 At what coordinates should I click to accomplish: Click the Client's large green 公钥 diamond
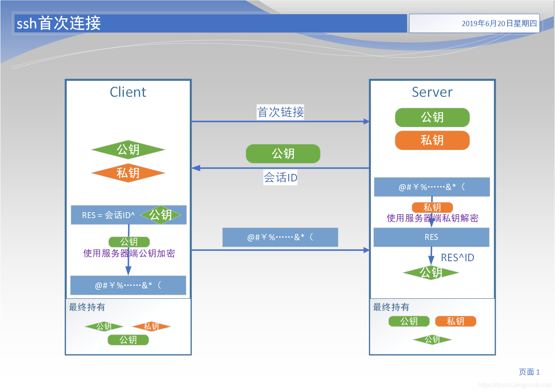tap(128, 150)
